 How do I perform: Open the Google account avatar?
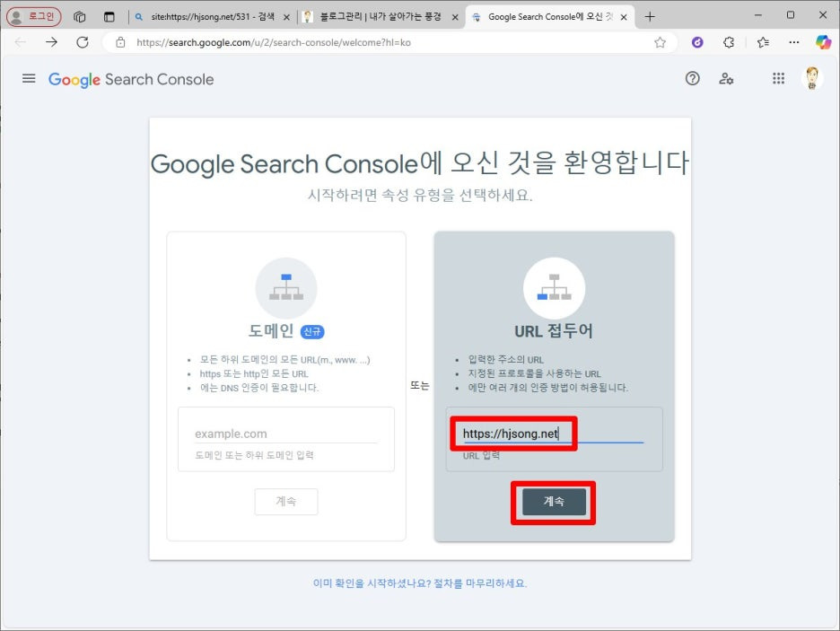click(x=812, y=78)
